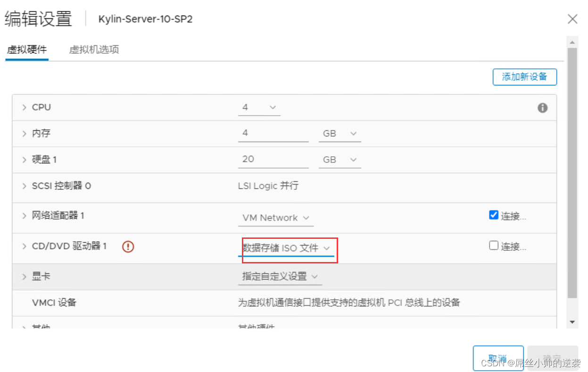Click the vertical scrollbar thumb
The image size is (588, 372).
click(572, 172)
